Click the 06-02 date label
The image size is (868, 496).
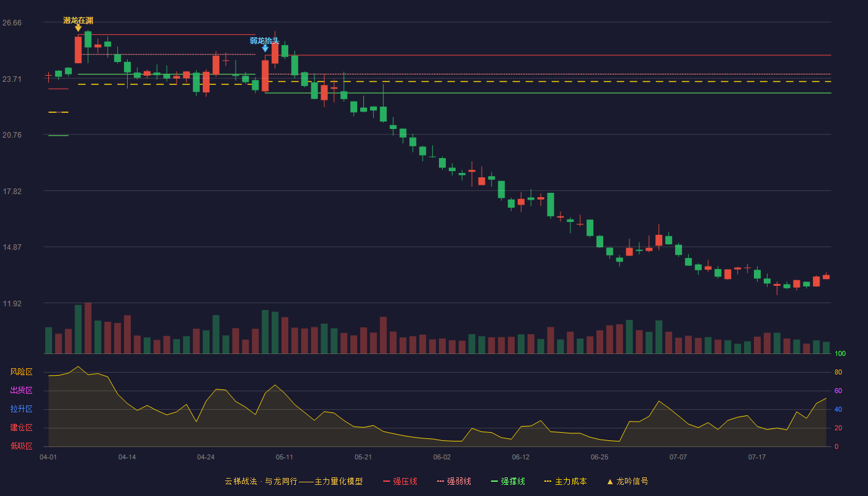(x=442, y=457)
